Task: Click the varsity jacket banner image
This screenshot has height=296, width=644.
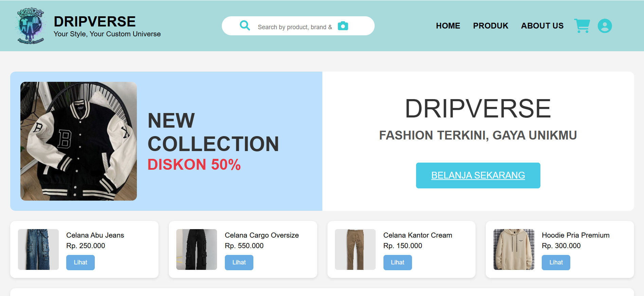Action: point(78,141)
